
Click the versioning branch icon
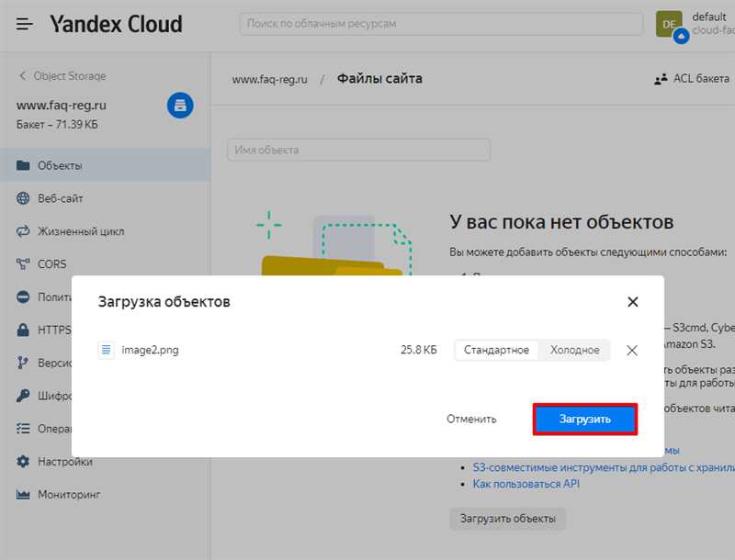tap(23, 363)
